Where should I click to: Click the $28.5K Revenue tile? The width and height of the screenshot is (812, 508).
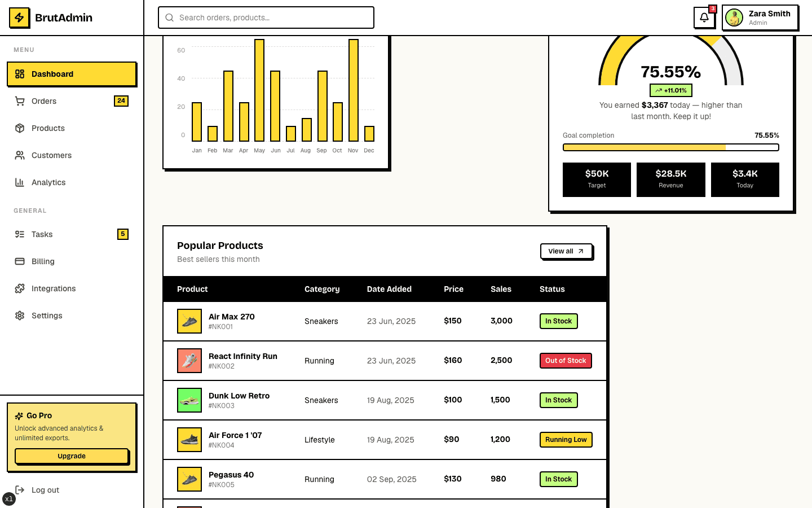coord(671,179)
